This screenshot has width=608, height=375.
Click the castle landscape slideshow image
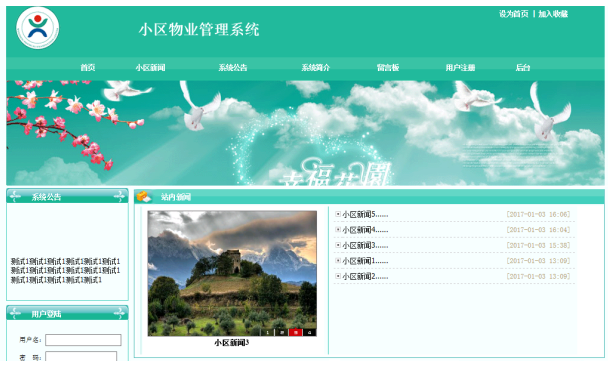pyautogui.click(x=232, y=273)
